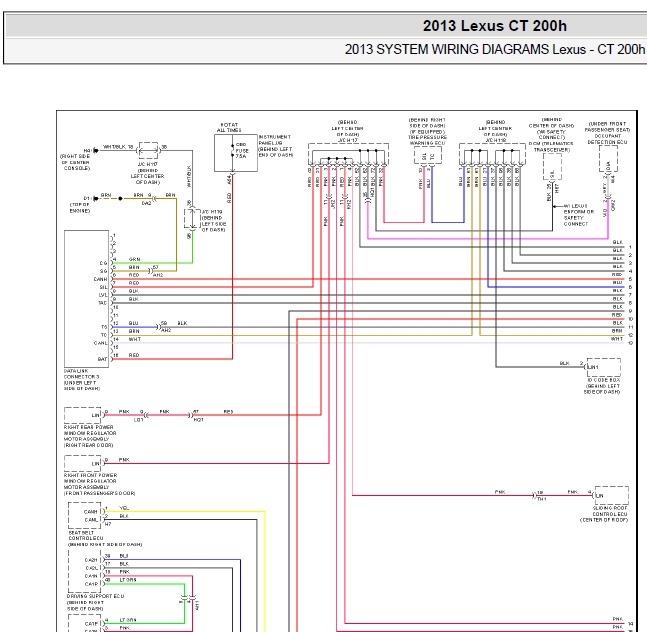Click the "INSTRUMENT PANEL J/B" label
Image resolution: width=647 pixels, height=632 pixels.
275,140
